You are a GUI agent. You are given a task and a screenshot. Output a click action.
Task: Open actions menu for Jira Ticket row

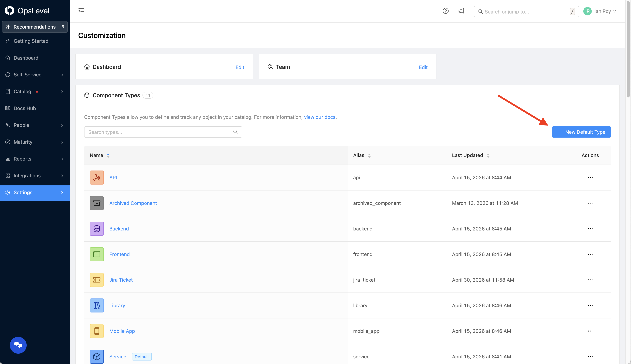591,280
